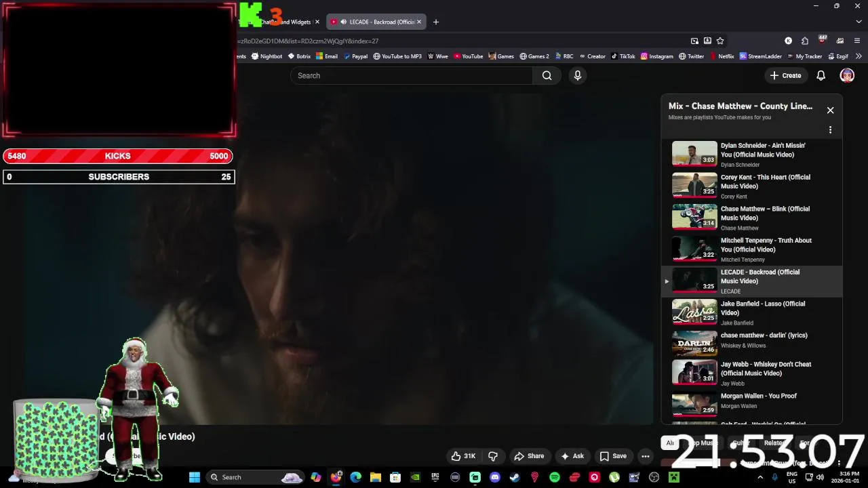Open the Mix playlist three-dot options
Image resolution: width=868 pixels, height=488 pixels.
tap(830, 130)
